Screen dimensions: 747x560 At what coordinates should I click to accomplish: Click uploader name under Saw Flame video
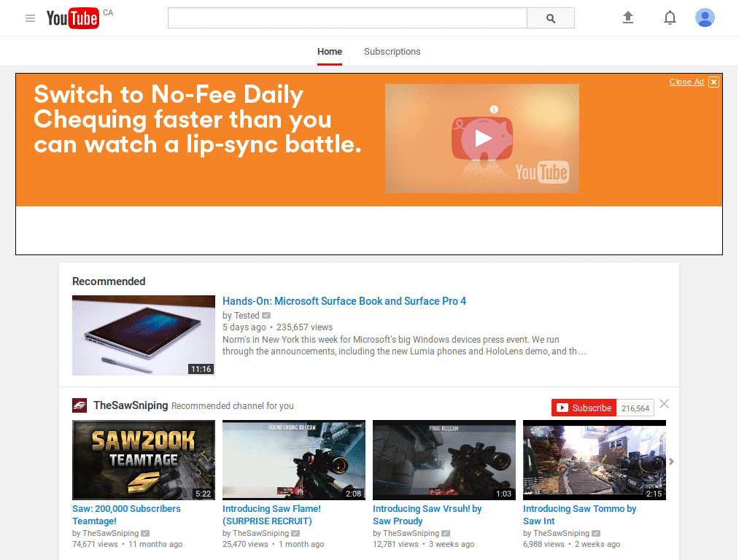point(260,533)
